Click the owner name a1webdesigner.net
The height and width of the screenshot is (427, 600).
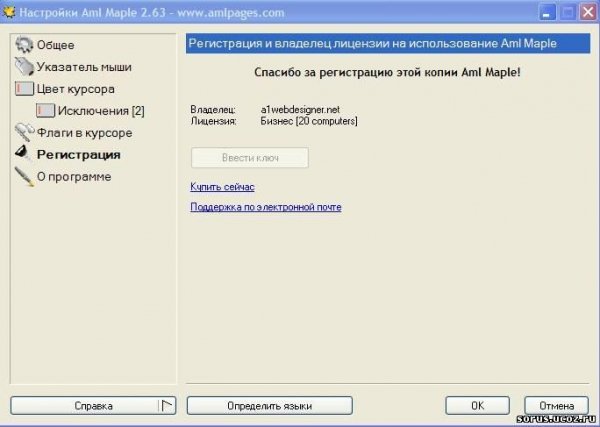[300, 109]
